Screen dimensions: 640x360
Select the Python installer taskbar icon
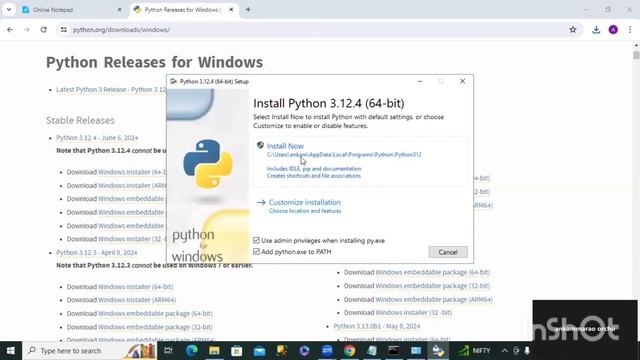(438, 351)
